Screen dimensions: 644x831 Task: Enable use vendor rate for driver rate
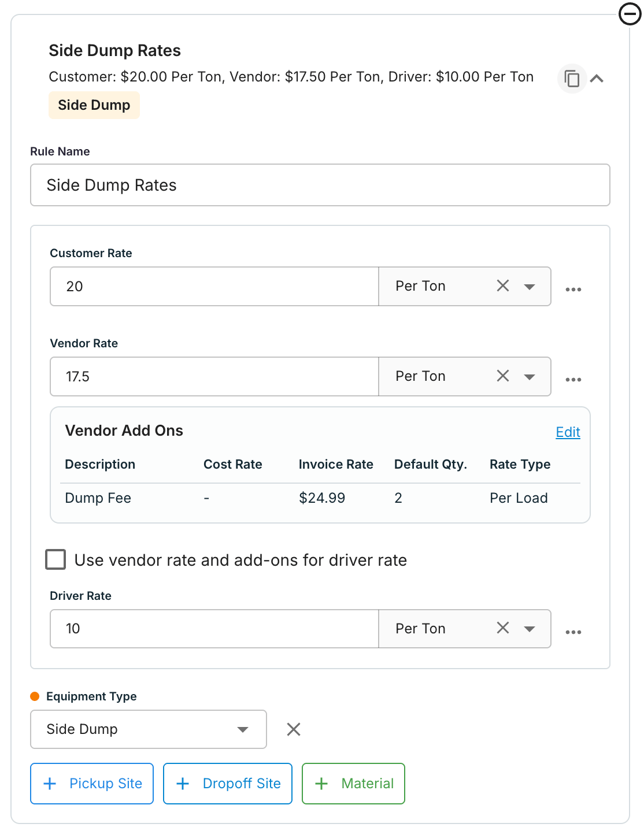point(55,559)
